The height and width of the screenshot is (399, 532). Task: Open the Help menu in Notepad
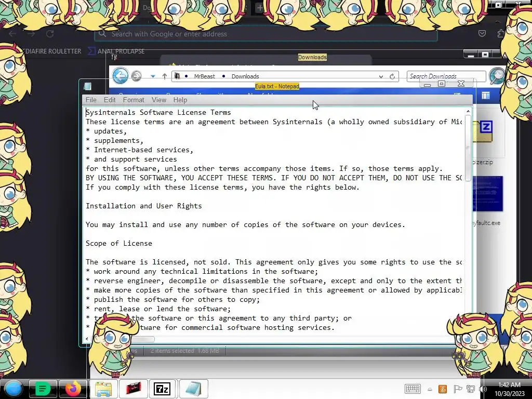(180, 100)
